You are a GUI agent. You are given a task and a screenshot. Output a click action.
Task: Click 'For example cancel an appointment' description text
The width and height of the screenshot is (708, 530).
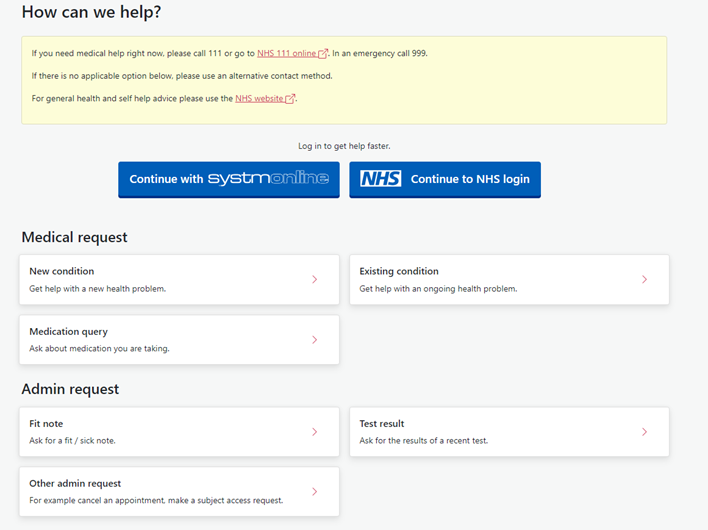156,500
